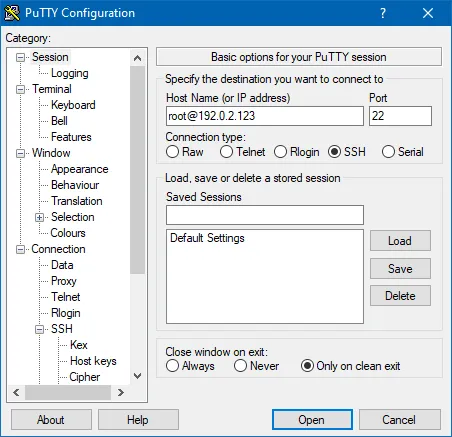The image size is (452, 437).
Task: Click the Saved Sessions text field
Action: click(265, 215)
